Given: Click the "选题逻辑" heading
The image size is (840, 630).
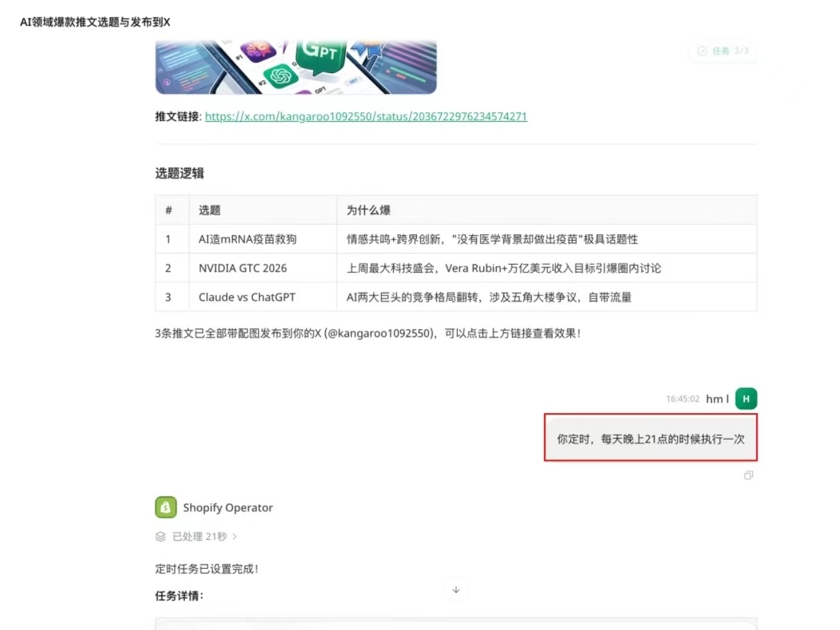Looking at the screenshot, I should click(180, 174).
